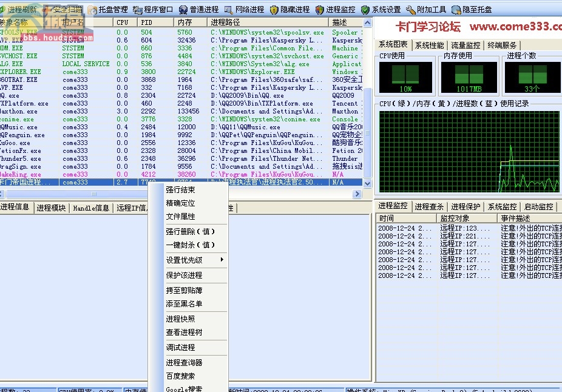Switch to the 系统图表 tab
The image size is (562, 392).
(x=393, y=44)
